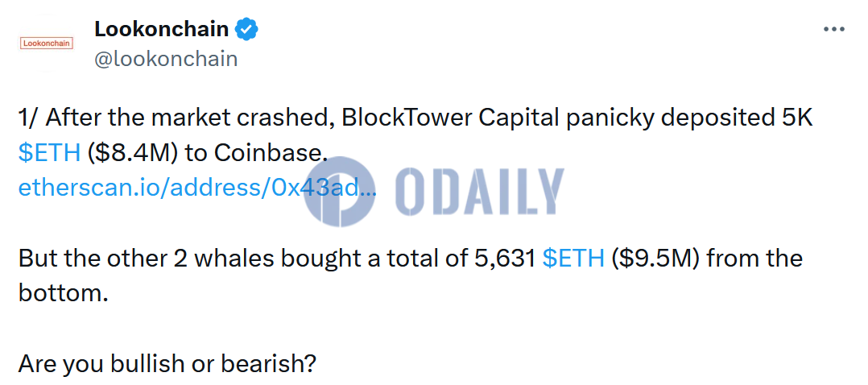Click the ODAILY circular watermark logo
The height and width of the screenshot is (385, 868).
(x=341, y=192)
